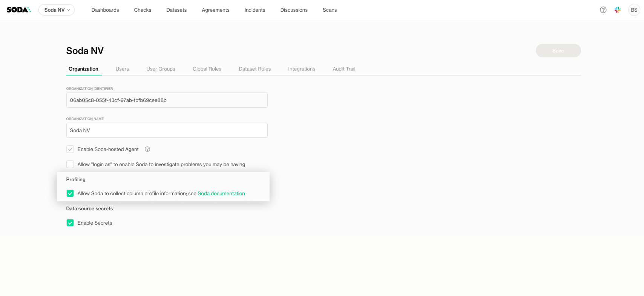Open the help question mark icon
The width and height of the screenshot is (644, 296).
[603, 10]
